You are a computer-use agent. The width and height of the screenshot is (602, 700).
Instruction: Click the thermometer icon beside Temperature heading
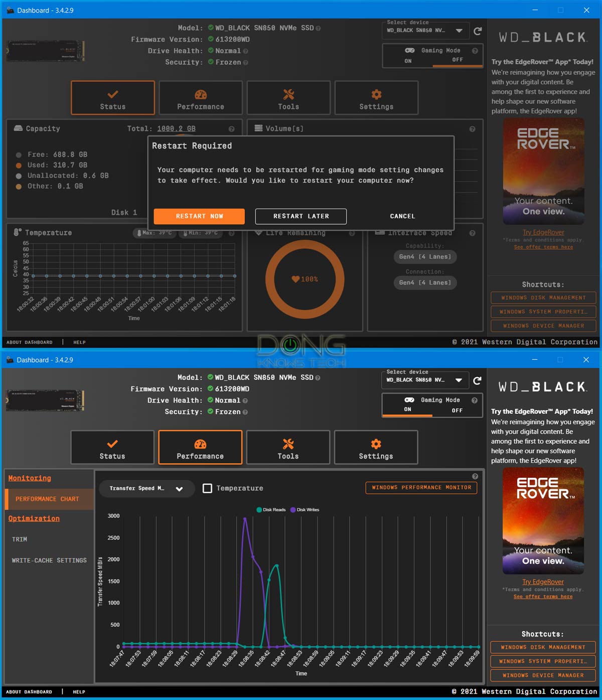[x=18, y=232]
